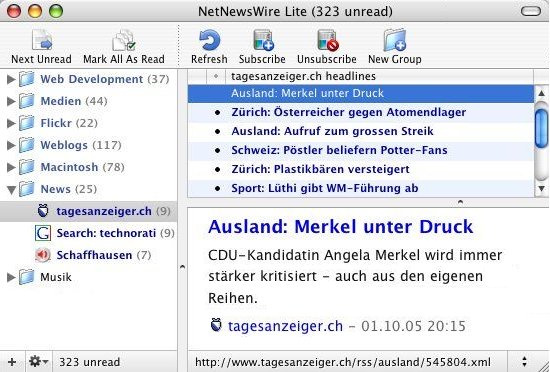Collapse the News group
Image resolution: width=550 pixels, height=372 pixels.
pos(11,189)
